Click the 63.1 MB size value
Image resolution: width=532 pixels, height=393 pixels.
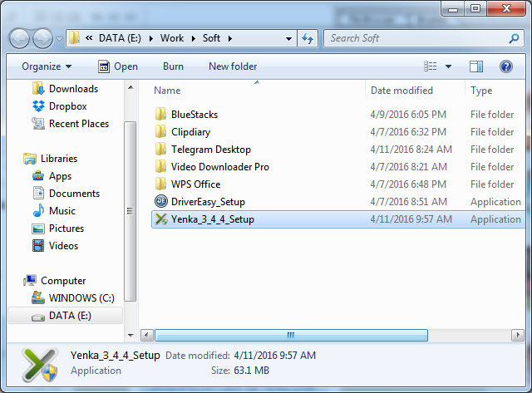tap(251, 371)
